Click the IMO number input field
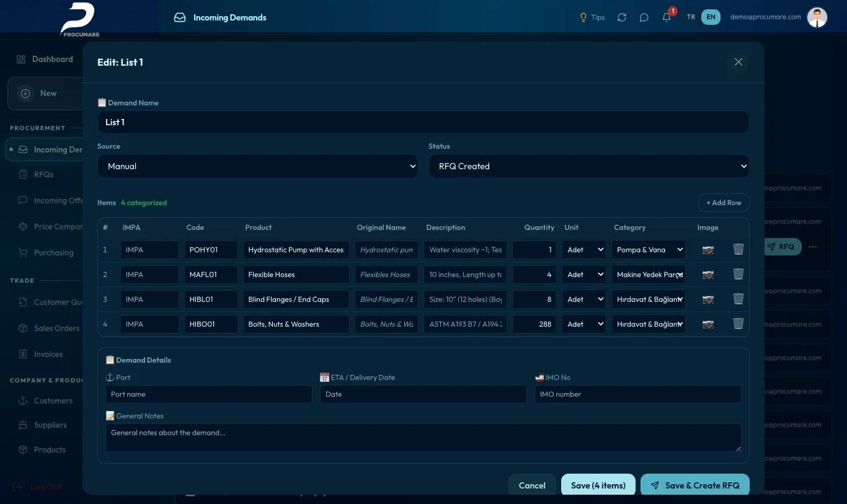Viewport: 847px width, 504px height. click(638, 394)
